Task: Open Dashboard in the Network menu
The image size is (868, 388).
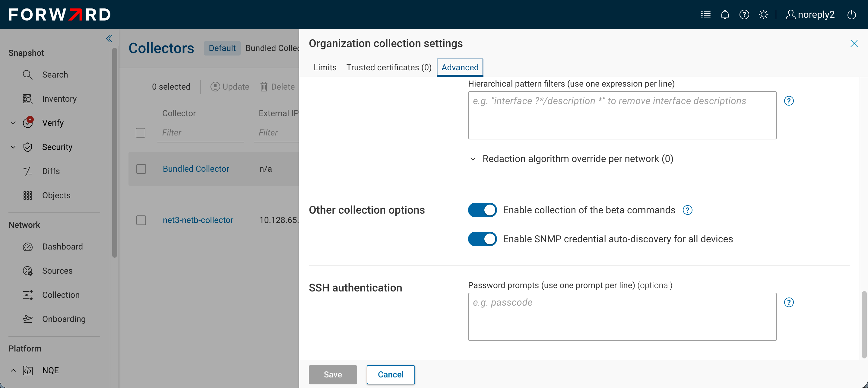Action: point(62,247)
